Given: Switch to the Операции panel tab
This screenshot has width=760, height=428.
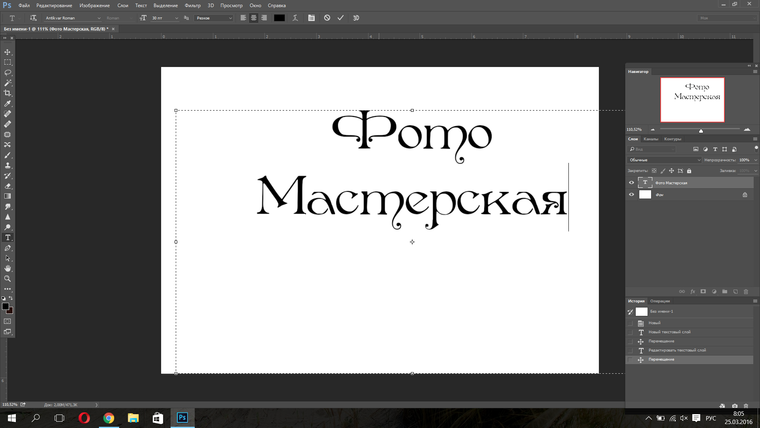Looking at the screenshot, I should (x=660, y=301).
